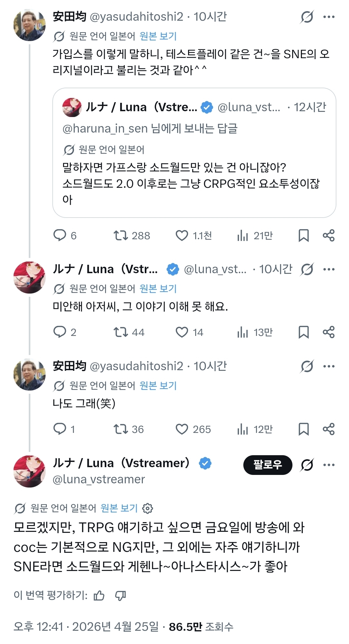This screenshot has width=349, height=644.
Task: Open more menu on Luna's 10시간 reply
Action: coord(329,269)
